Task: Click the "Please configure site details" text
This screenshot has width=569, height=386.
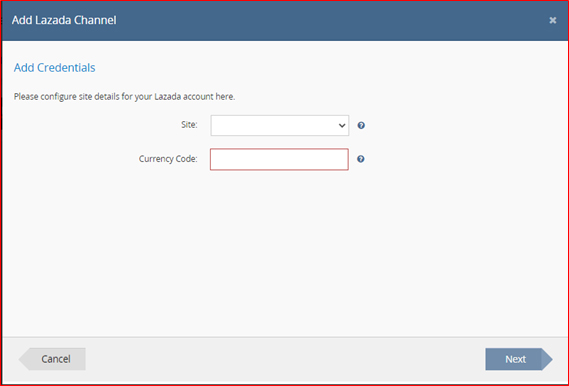Action: pos(124,97)
